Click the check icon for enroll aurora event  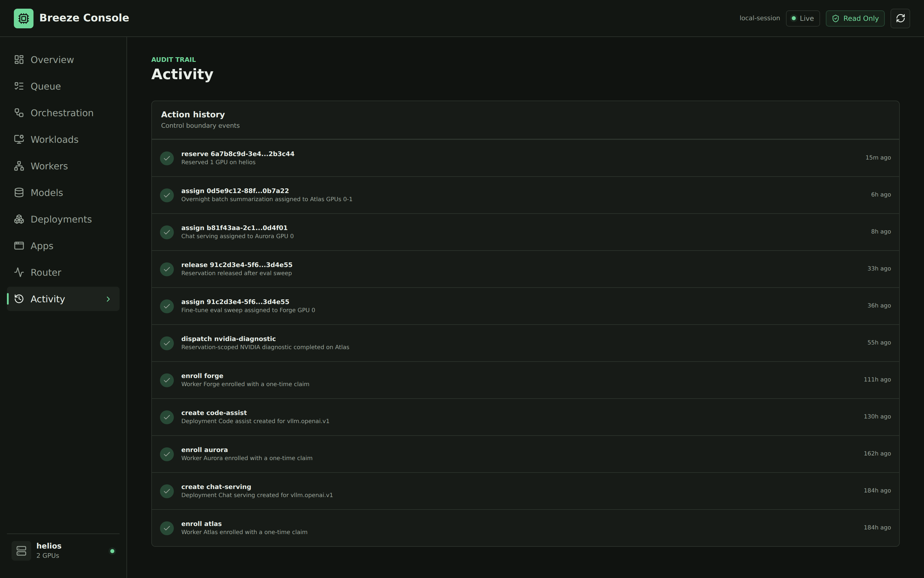point(167,454)
